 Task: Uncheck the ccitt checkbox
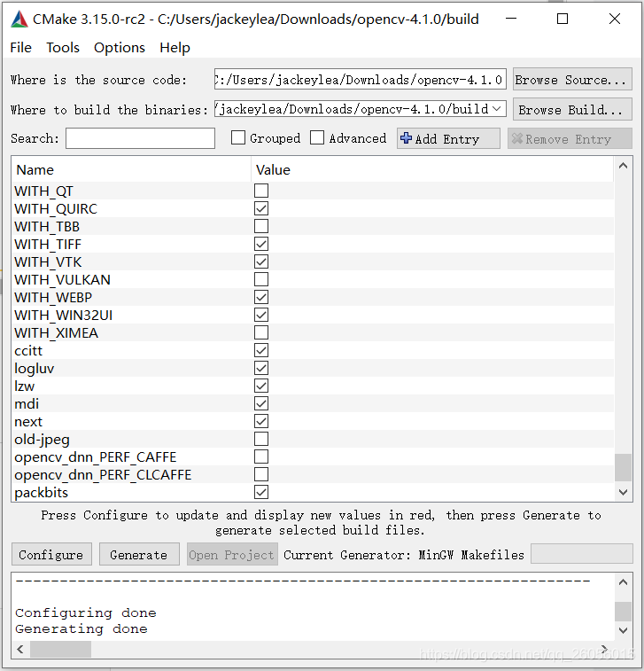(x=261, y=350)
